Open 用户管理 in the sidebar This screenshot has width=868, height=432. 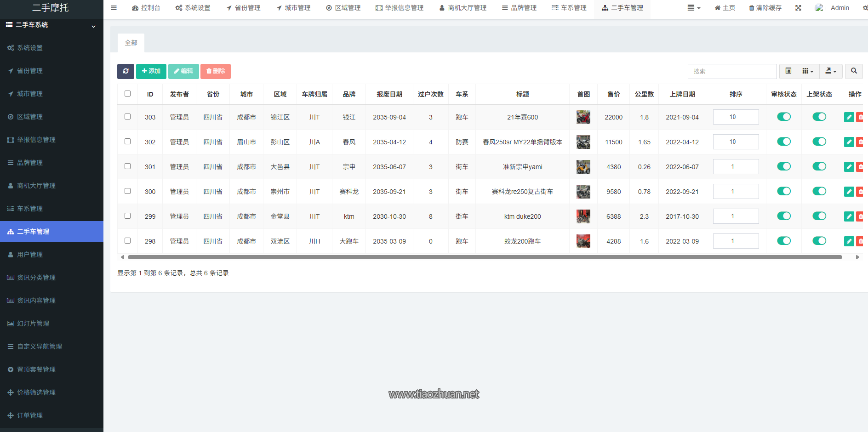pos(51,255)
